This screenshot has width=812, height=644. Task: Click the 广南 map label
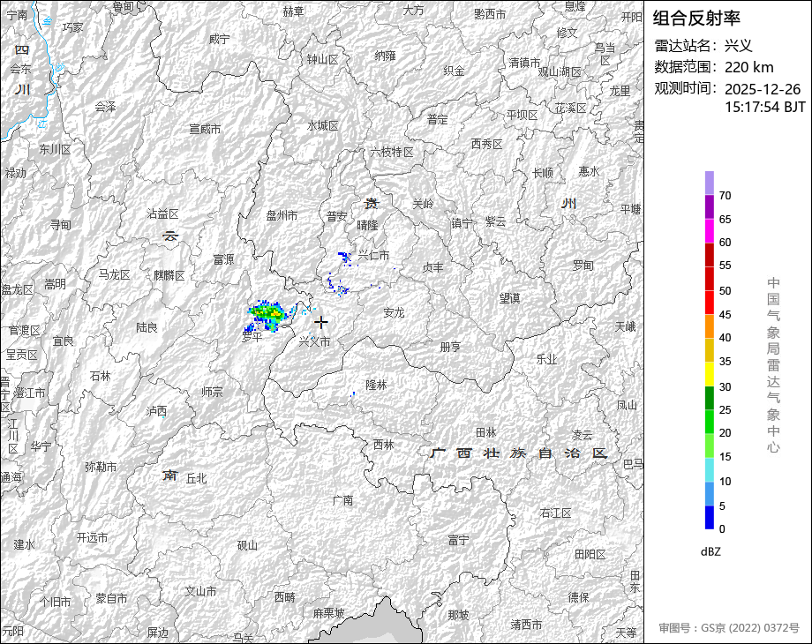point(342,500)
